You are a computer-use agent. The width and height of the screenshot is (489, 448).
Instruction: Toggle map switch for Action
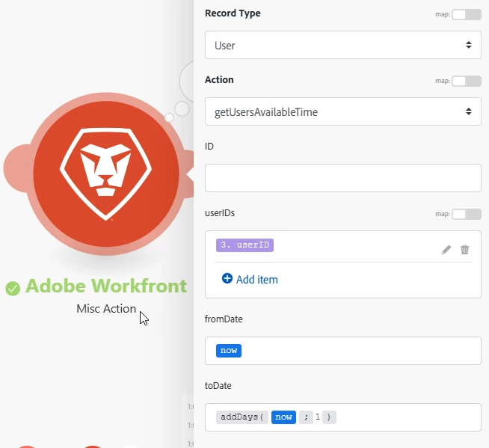(x=467, y=81)
